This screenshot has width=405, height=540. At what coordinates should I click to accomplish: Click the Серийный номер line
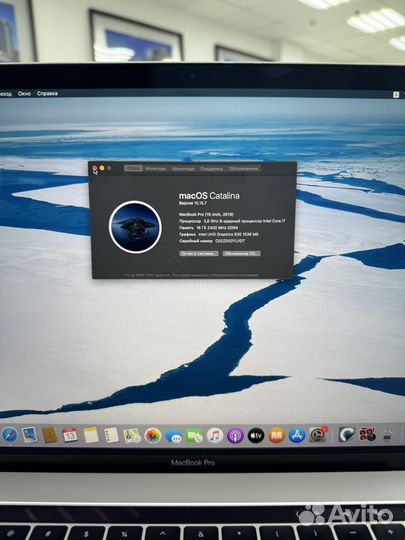click(212, 241)
